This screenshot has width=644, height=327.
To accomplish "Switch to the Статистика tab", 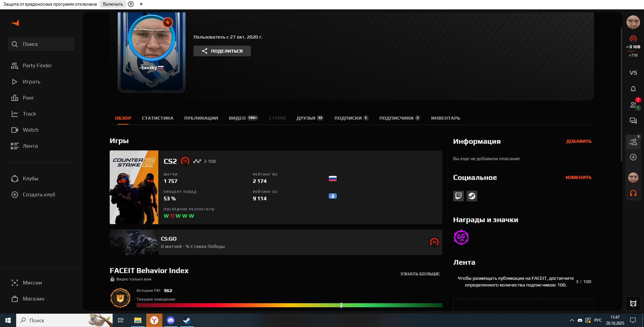I will pyautogui.click(x=157, y=118).
